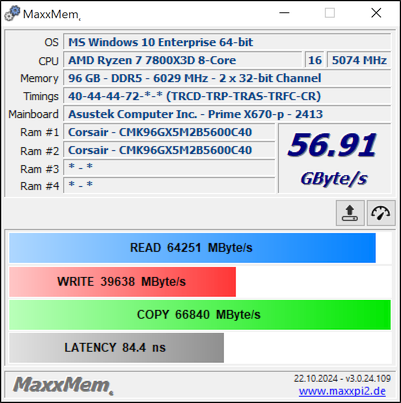
Task: Click the empty Ram #4 field
Action: pyautogui.click(x=169, y=185)
